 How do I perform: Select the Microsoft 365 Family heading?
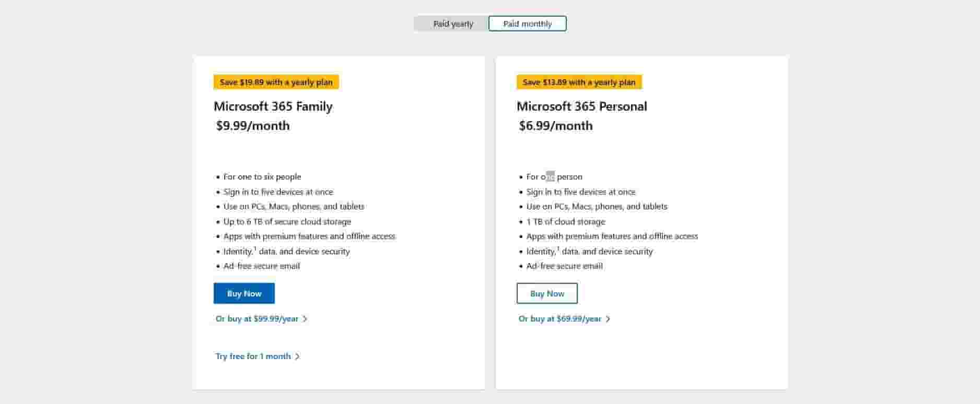click(x=272, y=106)
